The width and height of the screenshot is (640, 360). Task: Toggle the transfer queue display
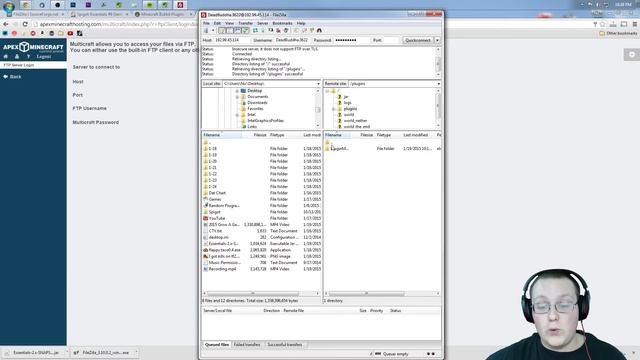245,31
